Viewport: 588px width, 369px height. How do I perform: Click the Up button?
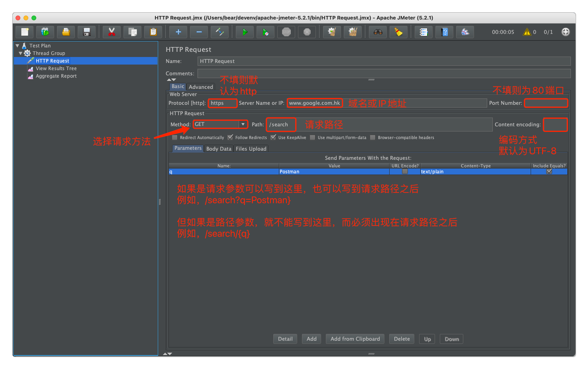point(427,339)
